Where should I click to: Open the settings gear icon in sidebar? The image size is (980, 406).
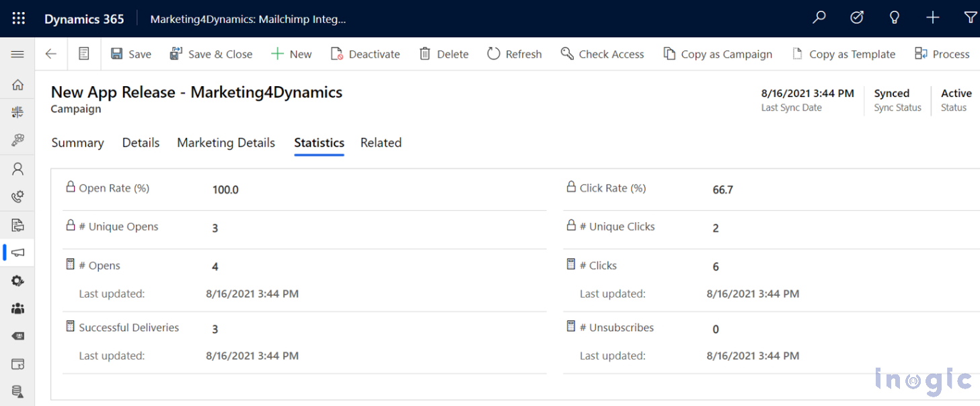tap(17, 281)
